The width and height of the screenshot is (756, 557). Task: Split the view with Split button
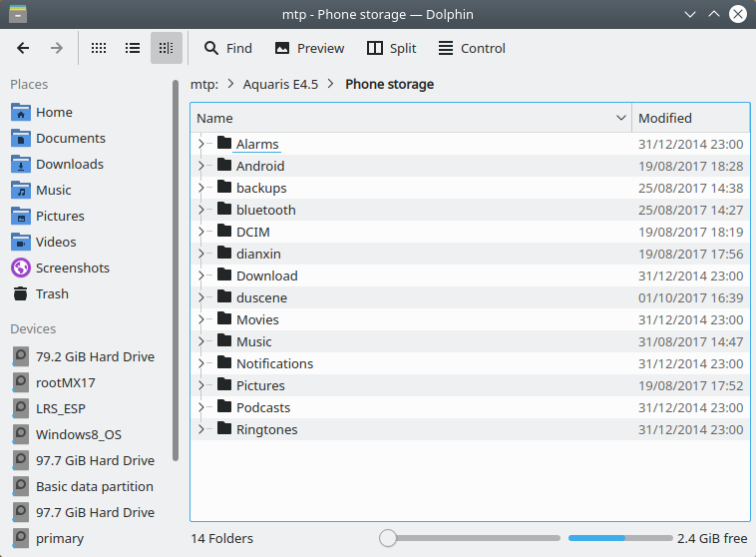391,48
